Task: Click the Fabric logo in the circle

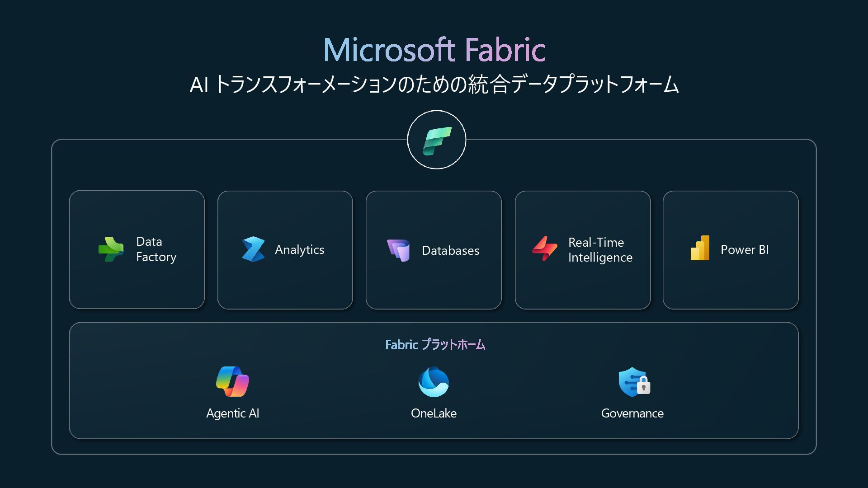Action: coord(437,141)
